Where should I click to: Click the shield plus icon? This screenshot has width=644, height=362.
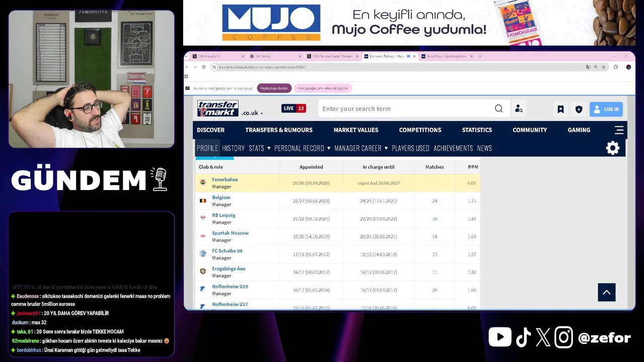tap(579, 109)
